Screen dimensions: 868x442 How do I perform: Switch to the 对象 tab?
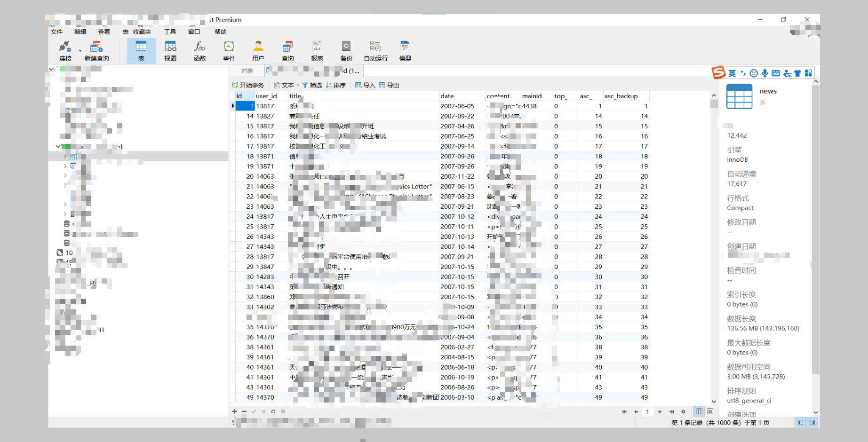pyautogui.click(x=247, y=71)
